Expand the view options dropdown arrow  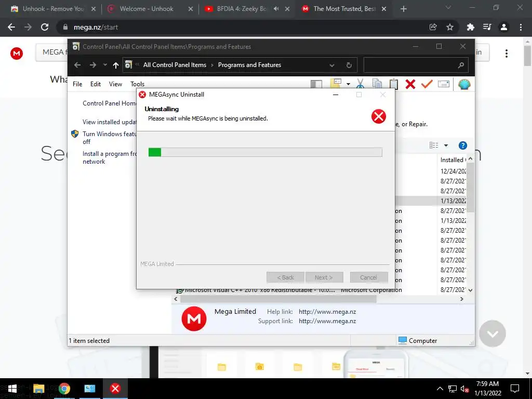coord(446,145)
